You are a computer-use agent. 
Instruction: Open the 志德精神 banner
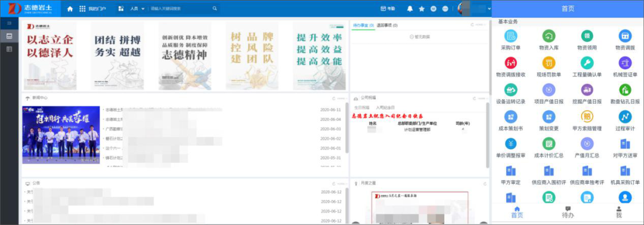(184, 56)
